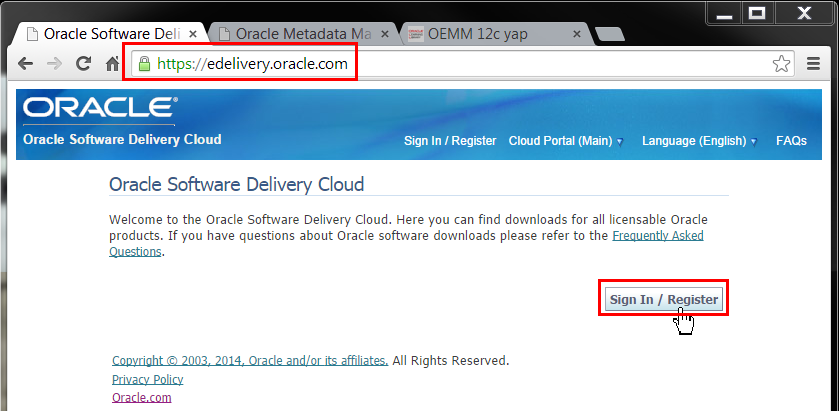Open a new tab with the new-tab button
Image resolution: width=839 pixels, height=411 pixels.
tap(609, 34)
